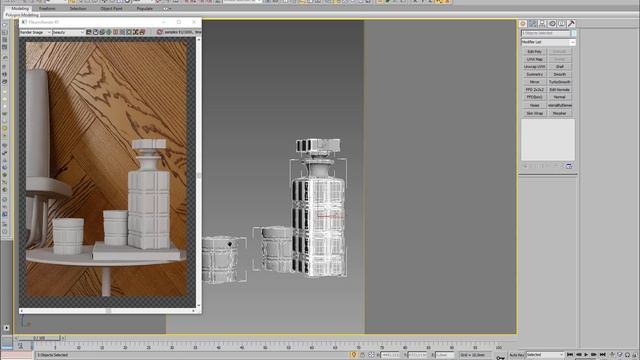Click the red stop render icon in frame buffer
The image size is (640, 360).
click(160, 32)
